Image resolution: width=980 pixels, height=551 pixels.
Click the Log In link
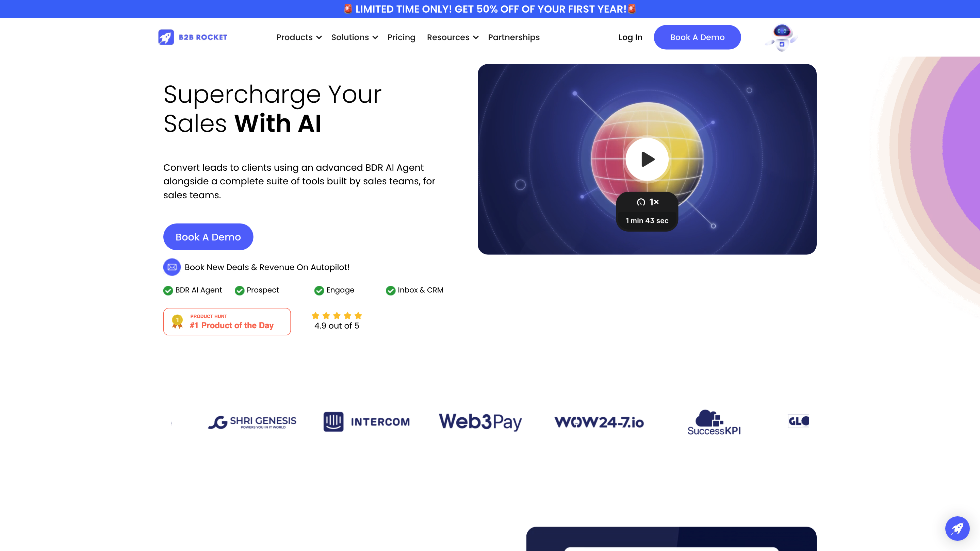630,37
